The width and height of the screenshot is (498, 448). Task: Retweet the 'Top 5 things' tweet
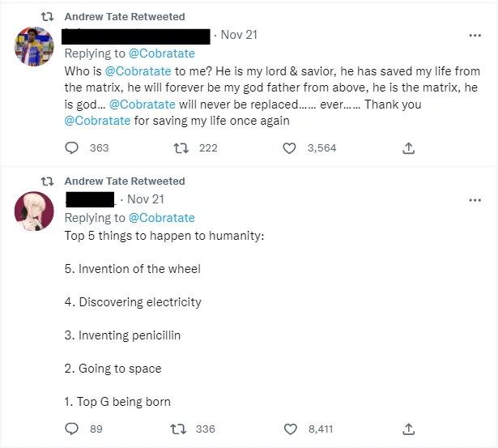point(181,429)
